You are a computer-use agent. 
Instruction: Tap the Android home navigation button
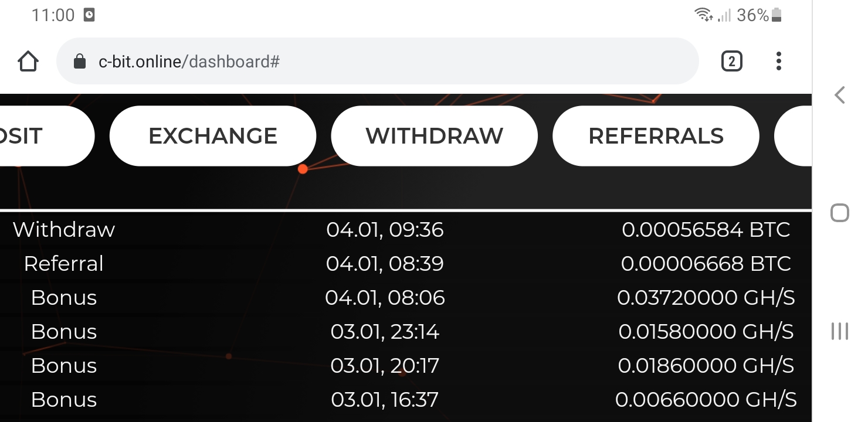tap(840, 213)
